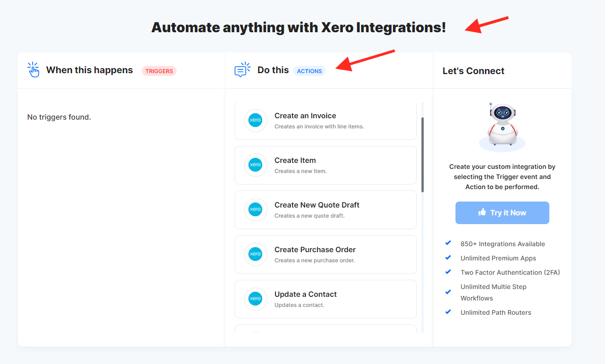Click the 'Do this' heading text

(x=273, y=70)
